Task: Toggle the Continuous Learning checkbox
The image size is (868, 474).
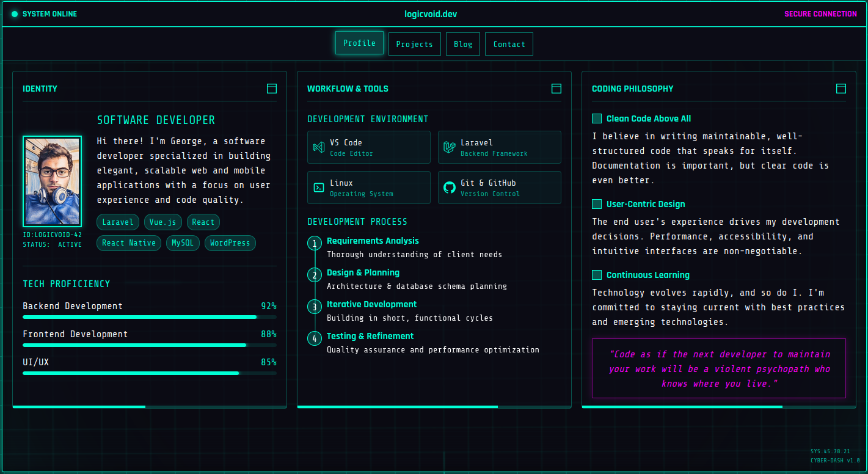Action: tap(597, 275)
